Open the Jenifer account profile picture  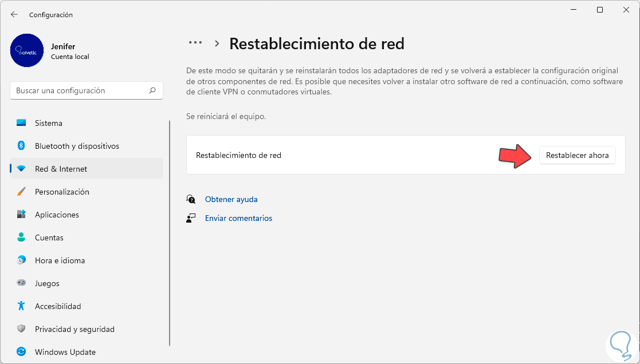[27, 50]
